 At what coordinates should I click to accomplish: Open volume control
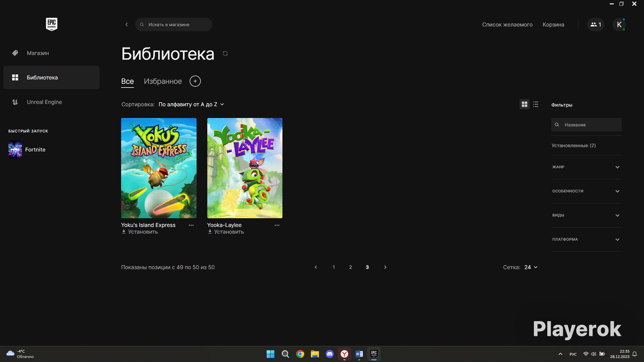pyautogui.click(x=593, y=354)
